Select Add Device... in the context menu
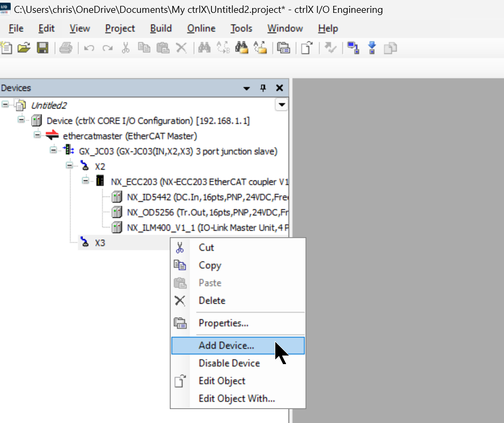504x423 pixels. (238, 345)
